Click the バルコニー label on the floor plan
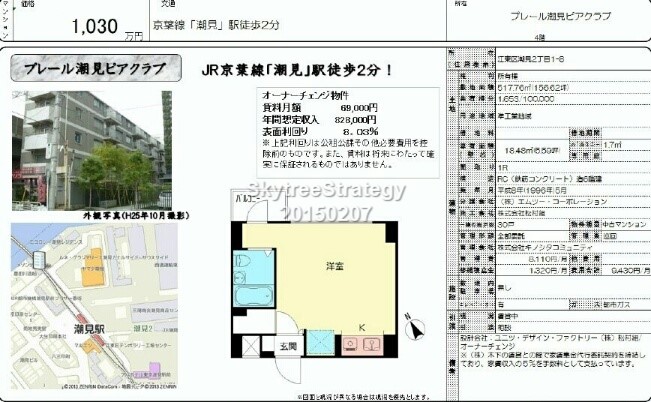651x402 pixels. click(248, 199)
